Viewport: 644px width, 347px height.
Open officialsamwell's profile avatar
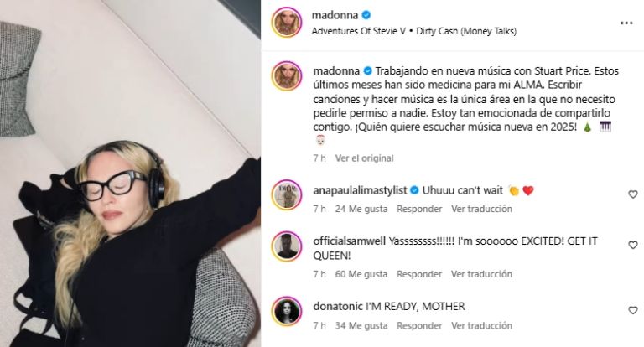(287, 246)
